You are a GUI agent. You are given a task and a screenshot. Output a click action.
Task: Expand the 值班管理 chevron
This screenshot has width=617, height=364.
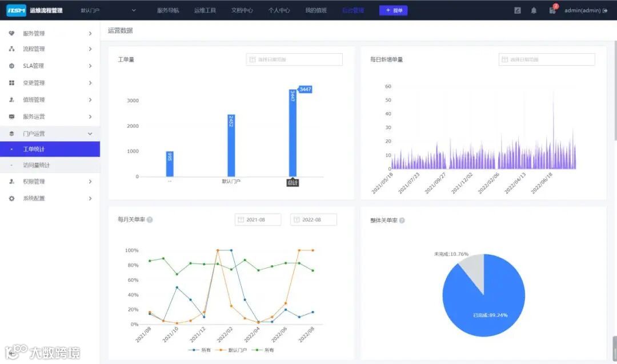(90, 99)
